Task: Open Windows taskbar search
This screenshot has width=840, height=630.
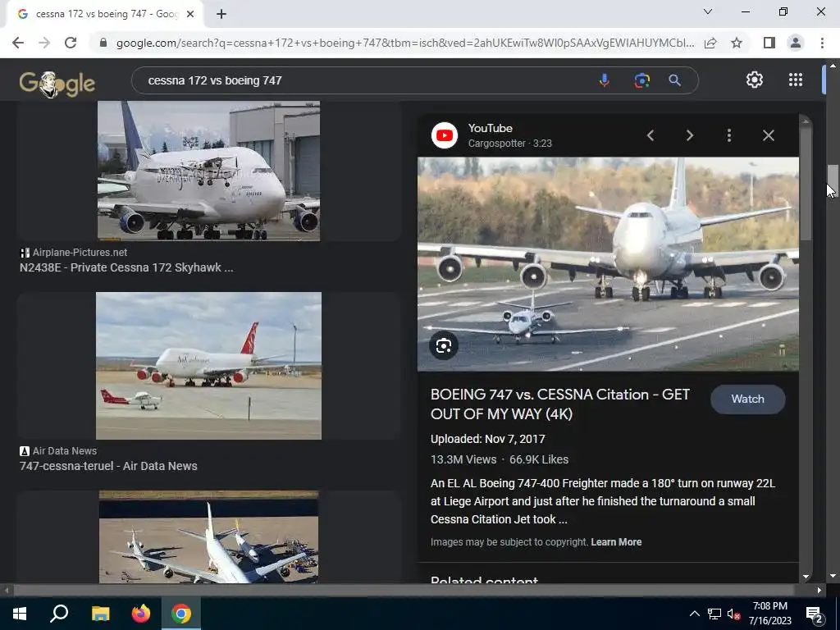Action: [x=59, y=614]
